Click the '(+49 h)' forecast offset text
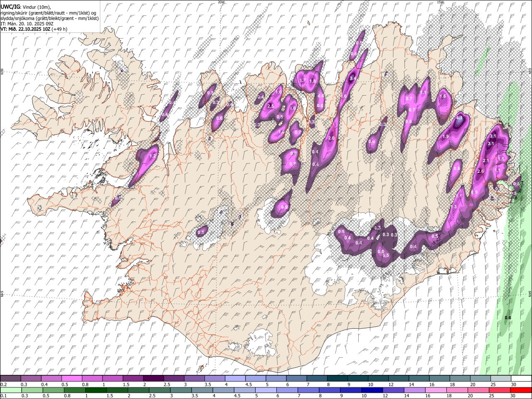The image size is (532, 399). (59, 29)
